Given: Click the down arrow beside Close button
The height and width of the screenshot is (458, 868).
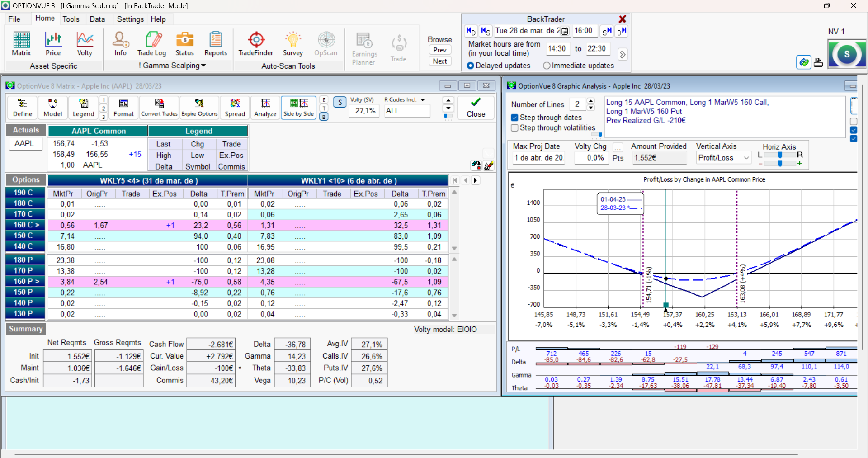Looking at the screenshot, I should (448, 108).
